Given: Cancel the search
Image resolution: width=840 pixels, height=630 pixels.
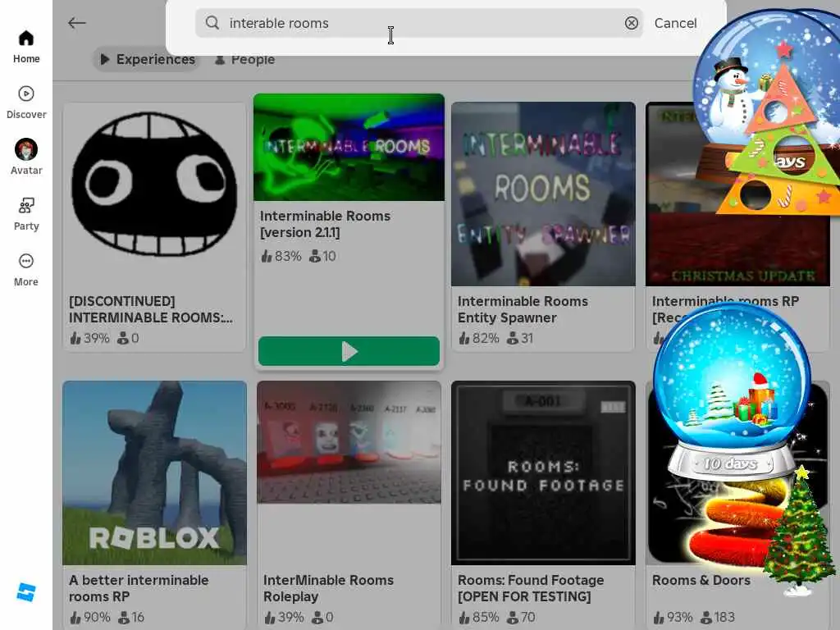Looking at the screenshot, I should (x=675, y=23).
